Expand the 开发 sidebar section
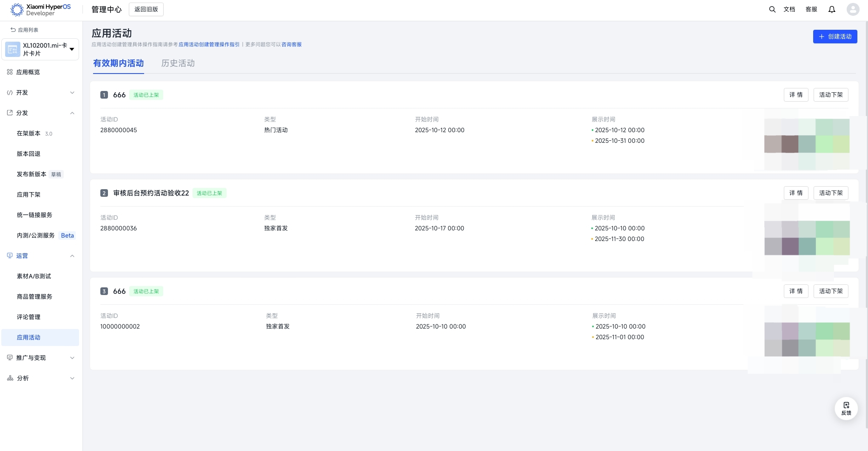 tap(72, 93)
